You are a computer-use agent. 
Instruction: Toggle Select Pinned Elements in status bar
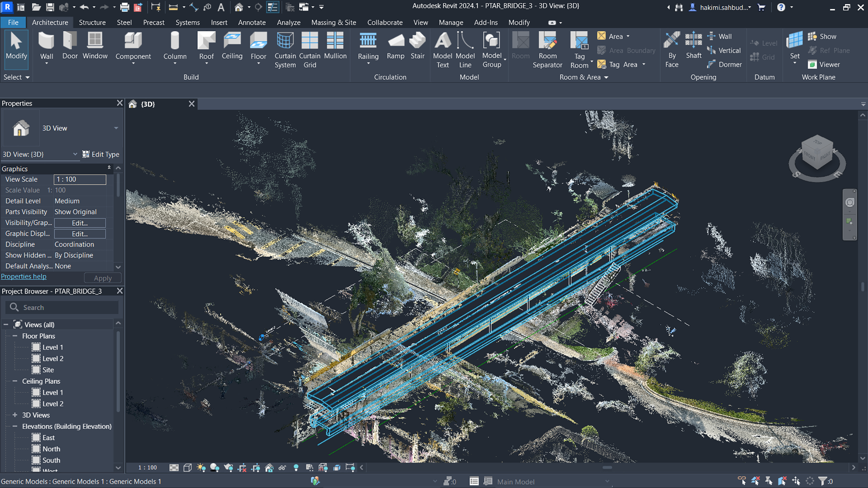point(769,481)
